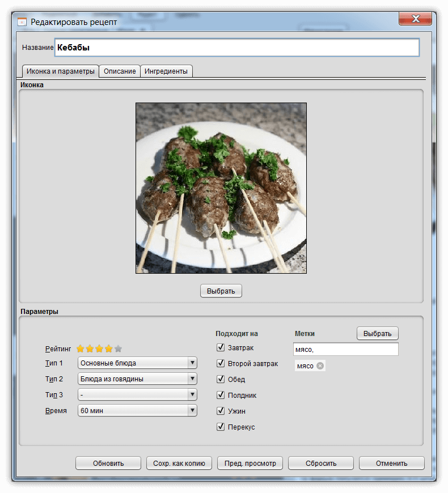Switch to the Описание tab
The height and width of the screenshot is (493, 448).
pyautogui.click(x=120, y=71)
